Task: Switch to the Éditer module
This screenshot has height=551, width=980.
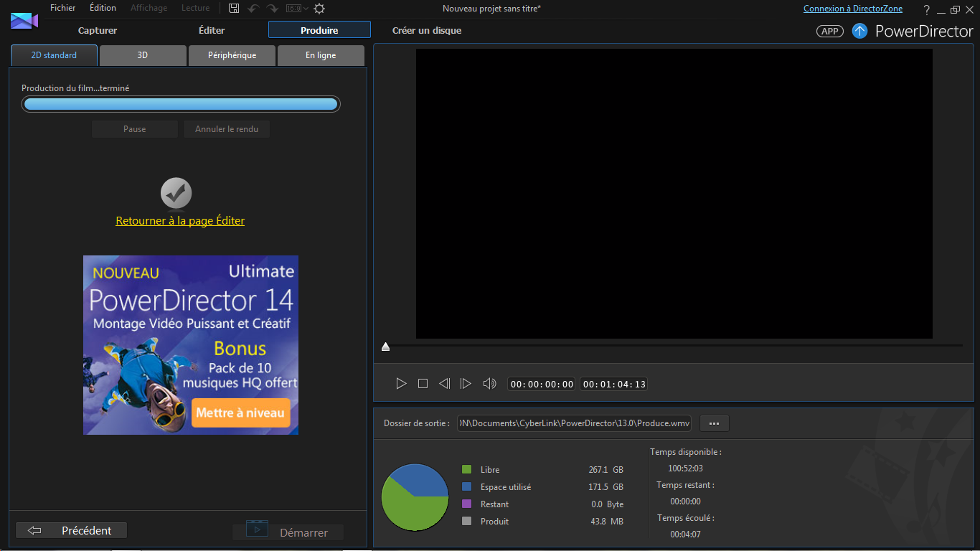Action: pos(212,30)
